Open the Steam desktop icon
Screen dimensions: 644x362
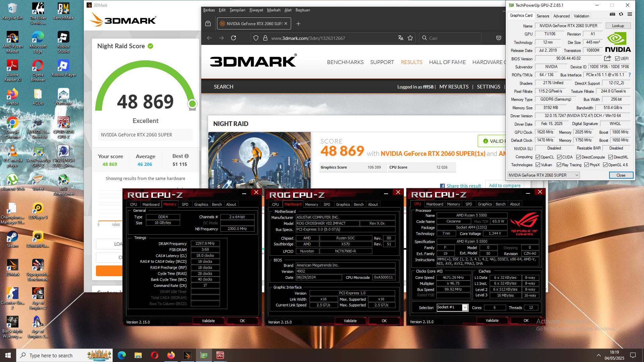[x=12, y=239]
